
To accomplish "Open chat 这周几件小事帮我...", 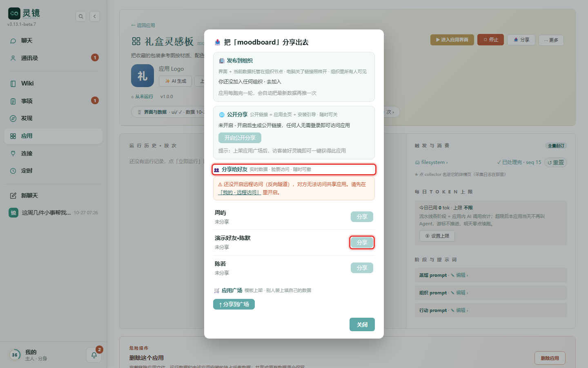I will (x=53, y=213).
